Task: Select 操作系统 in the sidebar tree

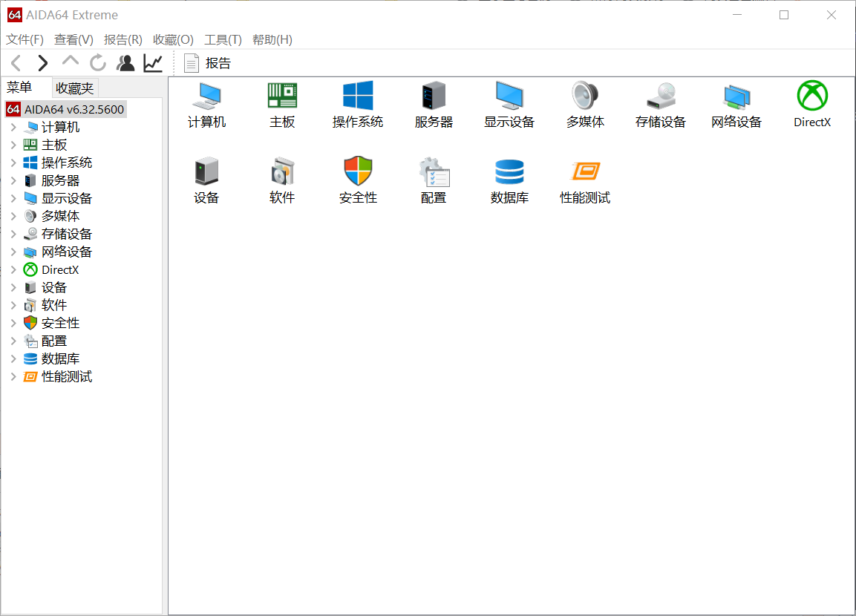Action: 67,163
